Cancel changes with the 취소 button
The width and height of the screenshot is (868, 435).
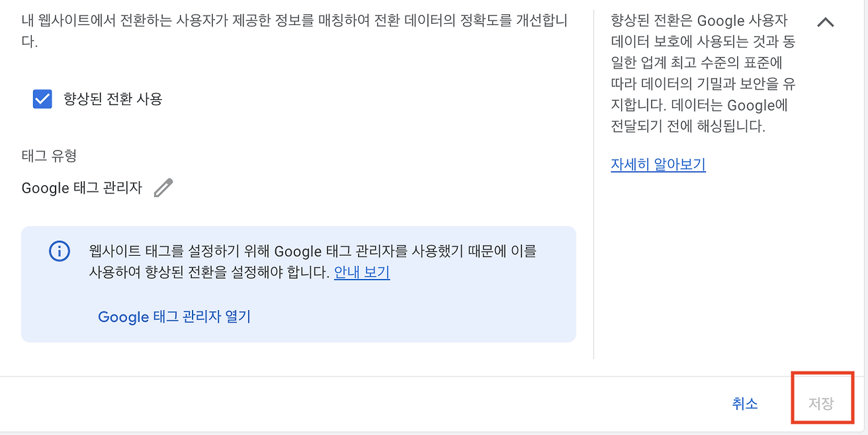coord(745,403)
